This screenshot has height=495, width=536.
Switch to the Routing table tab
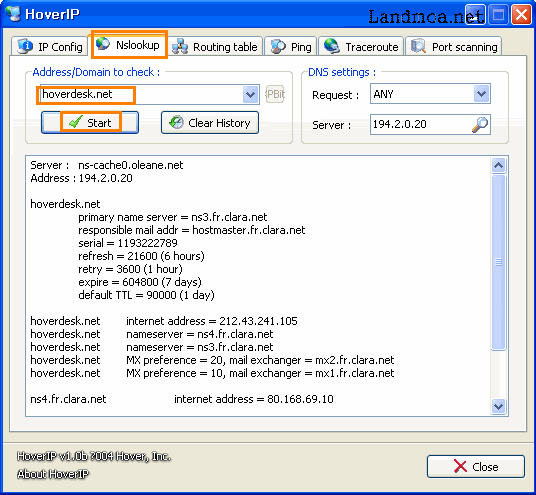pos(215,46)
